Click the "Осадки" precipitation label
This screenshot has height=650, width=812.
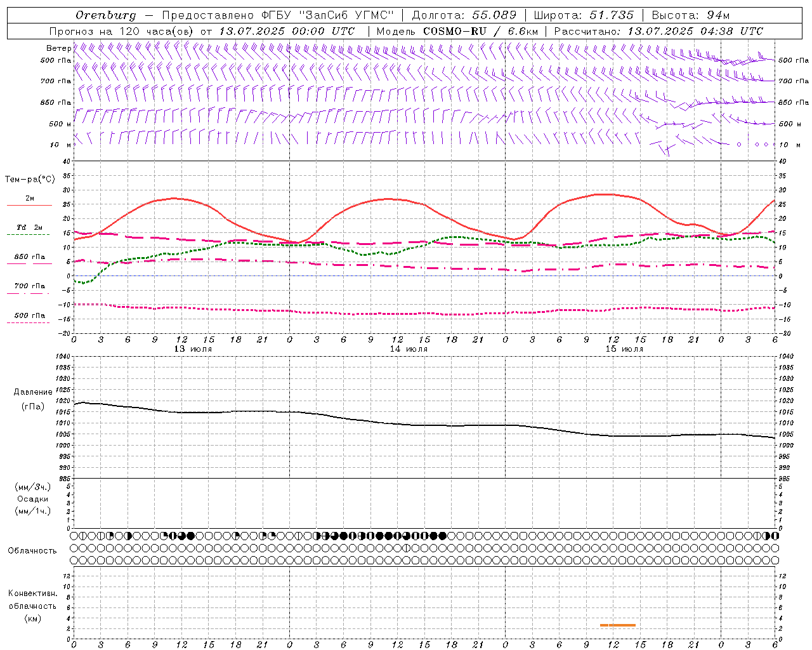click(x=33, y=499)
